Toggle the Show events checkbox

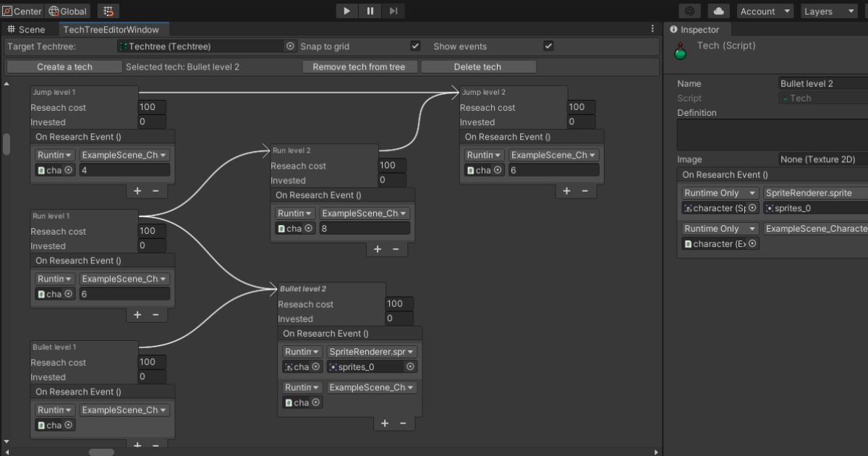click(548, 45)
